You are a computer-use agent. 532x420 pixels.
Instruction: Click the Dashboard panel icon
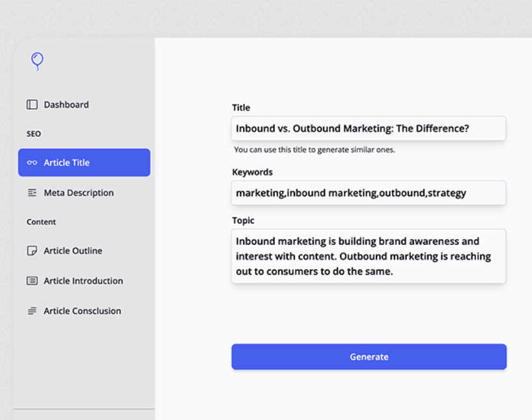point(32,105)
